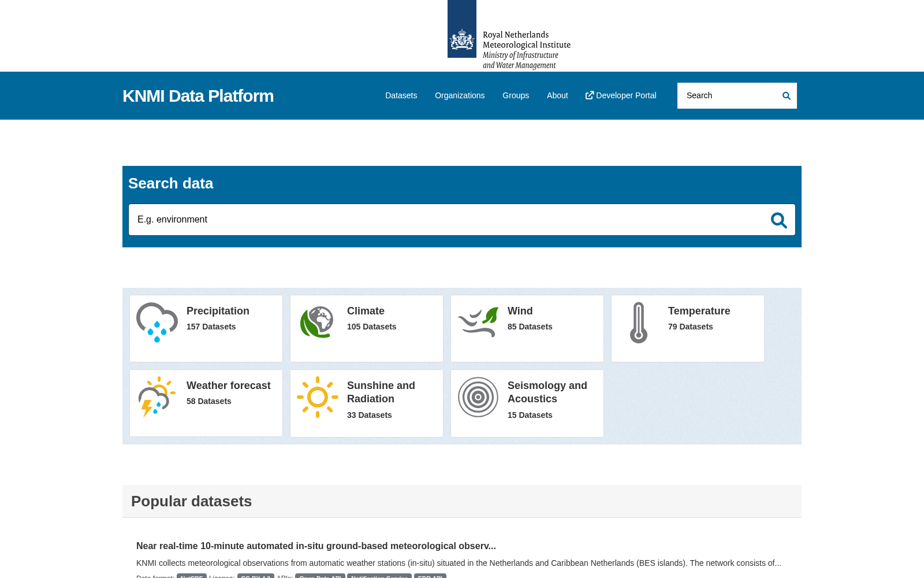Viewport: 924px width, 578px height.
Task: Open the Datasets menu item
Action: click(x=401, y=95)
